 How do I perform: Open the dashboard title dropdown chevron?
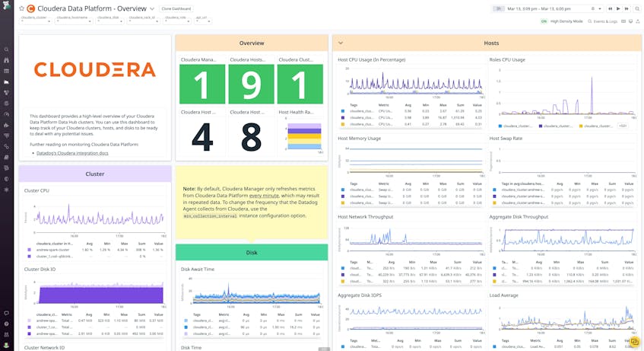pos(152,8)
